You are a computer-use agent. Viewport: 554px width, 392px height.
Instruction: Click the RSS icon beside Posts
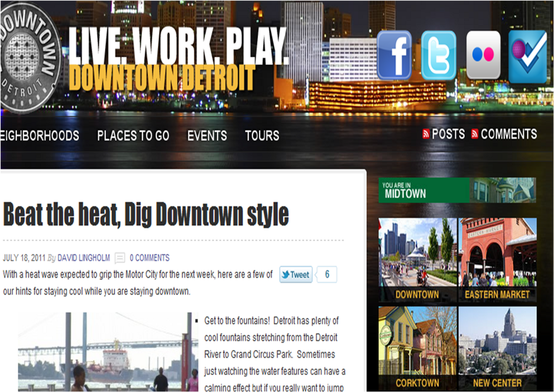point(426,134)
